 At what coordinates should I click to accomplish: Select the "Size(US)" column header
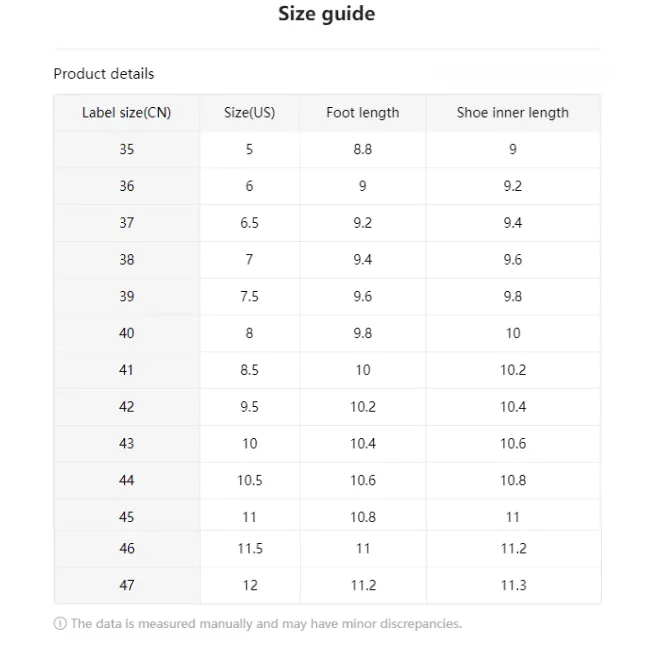tap(249, 113)
